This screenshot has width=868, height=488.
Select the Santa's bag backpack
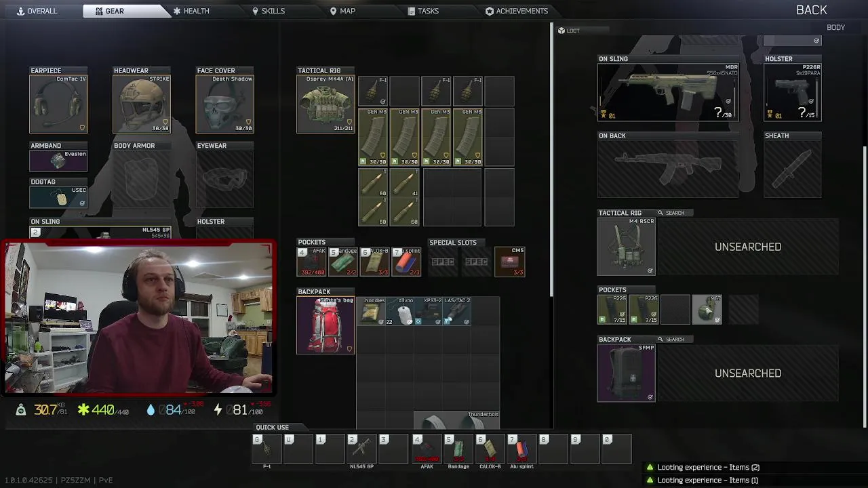click(325, 325)
